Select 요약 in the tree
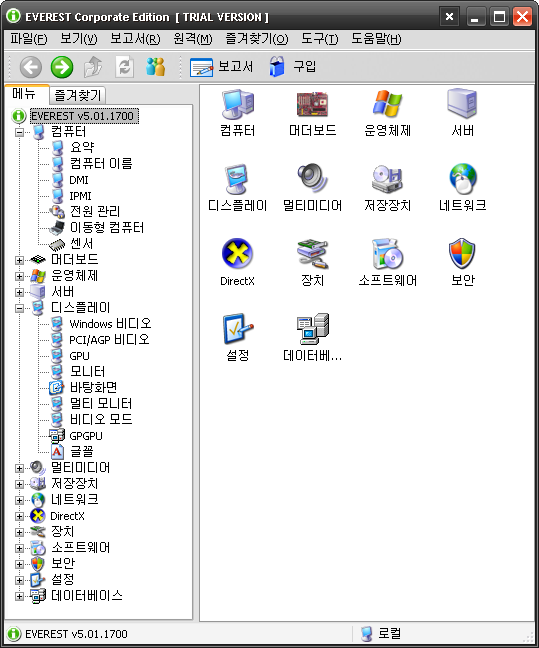This screenshot has width=539, height=648. (82, 148)
